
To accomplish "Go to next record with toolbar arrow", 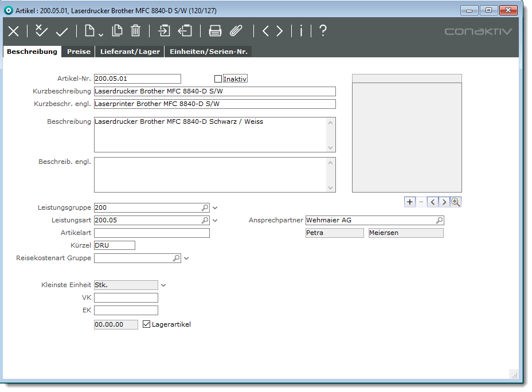I will click(x=279, y=31).
